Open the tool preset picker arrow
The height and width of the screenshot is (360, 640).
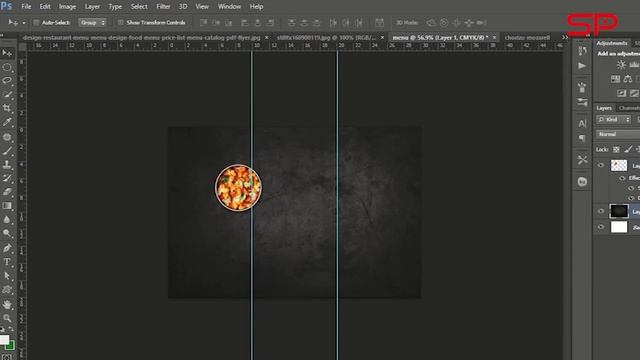(x=24, y=23)
